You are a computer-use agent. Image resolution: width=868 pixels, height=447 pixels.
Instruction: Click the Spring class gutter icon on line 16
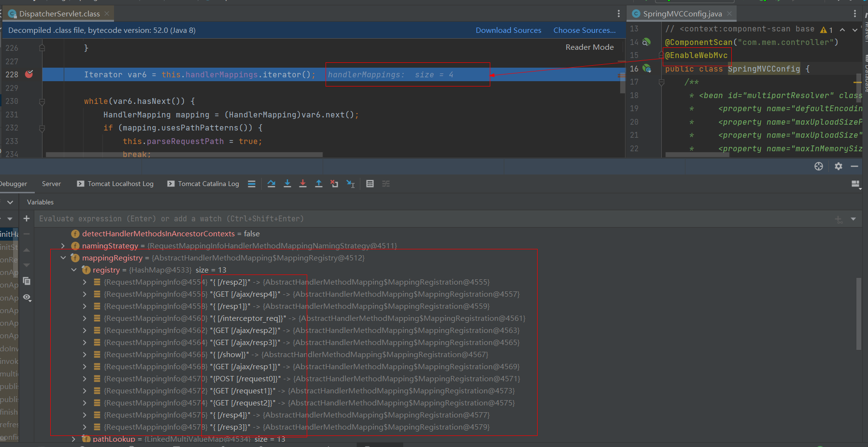click(x=647, y=69)
